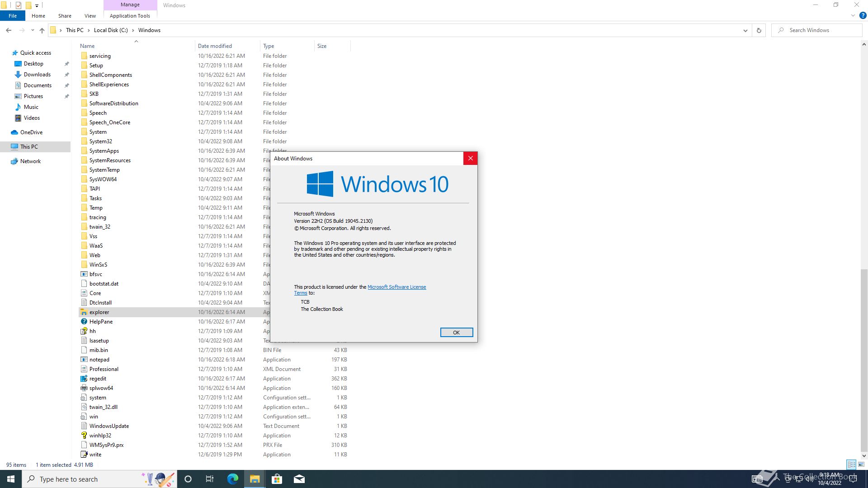
Task: Select the explorer application file
Action: [99, 312]
